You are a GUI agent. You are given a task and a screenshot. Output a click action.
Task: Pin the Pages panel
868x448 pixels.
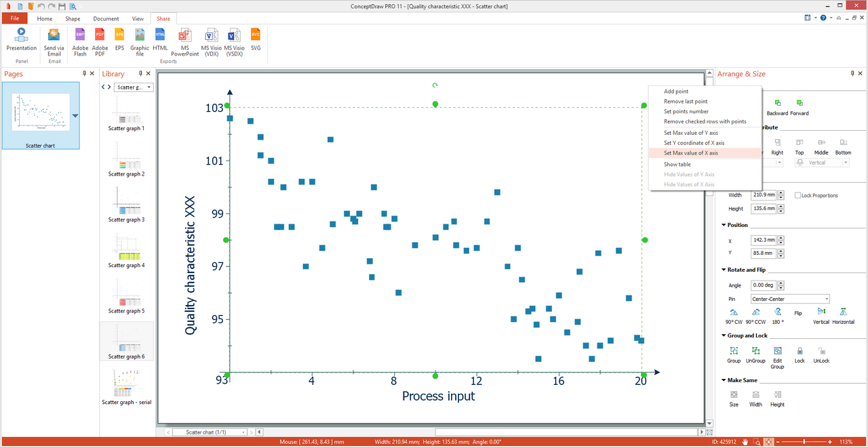(84, 73)
